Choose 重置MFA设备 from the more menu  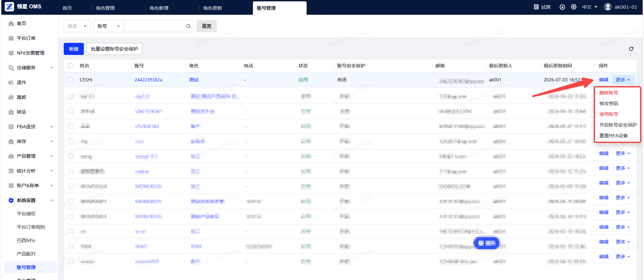point(613,136)
